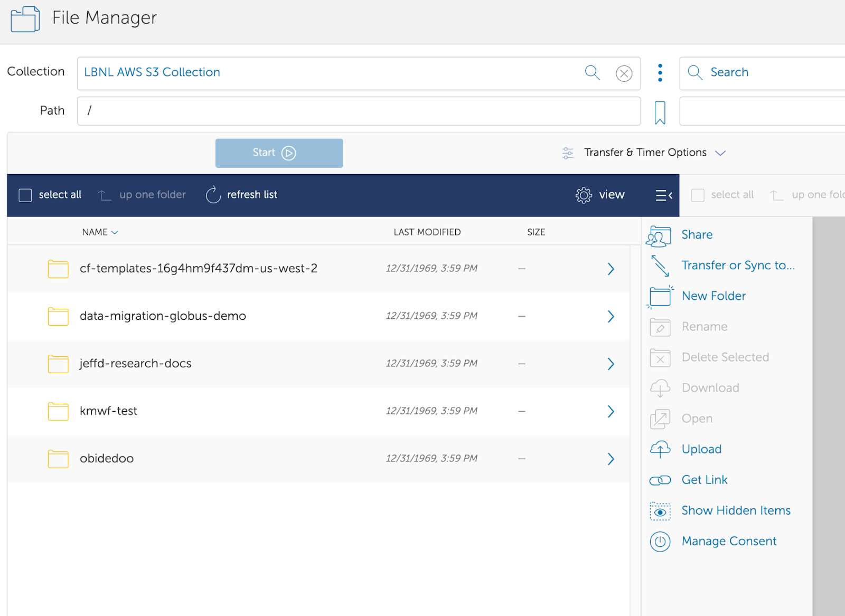The height and width of the screenshot is (616, 845).
Task: Open the three-dot collection options menu
Action: [660, 73]
